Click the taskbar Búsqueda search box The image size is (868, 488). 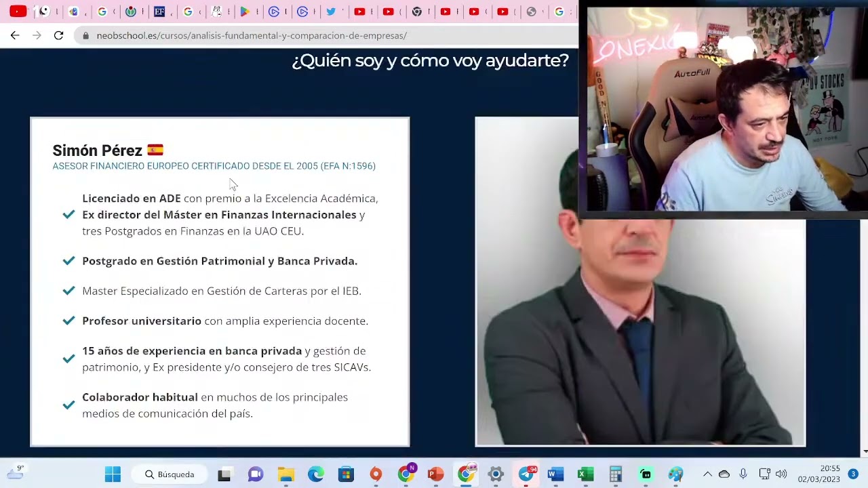click(x=170, y=474)
